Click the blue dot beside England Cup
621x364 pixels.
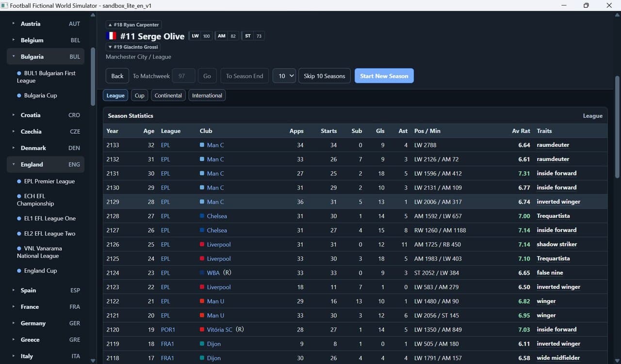coord(19,271)
